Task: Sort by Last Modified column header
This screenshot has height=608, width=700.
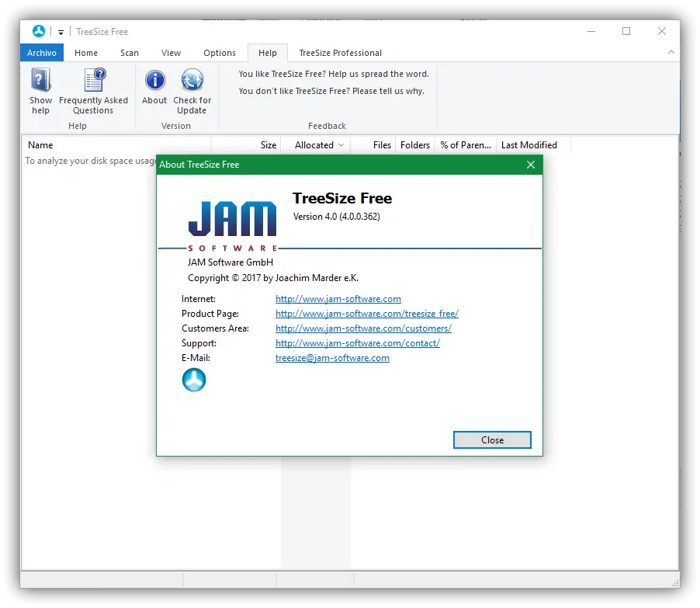Action: click(533, 145)
